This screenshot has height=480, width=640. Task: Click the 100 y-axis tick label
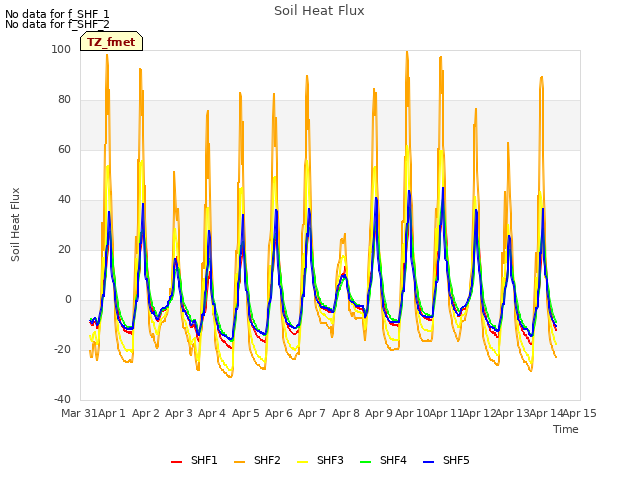[61, 50]
